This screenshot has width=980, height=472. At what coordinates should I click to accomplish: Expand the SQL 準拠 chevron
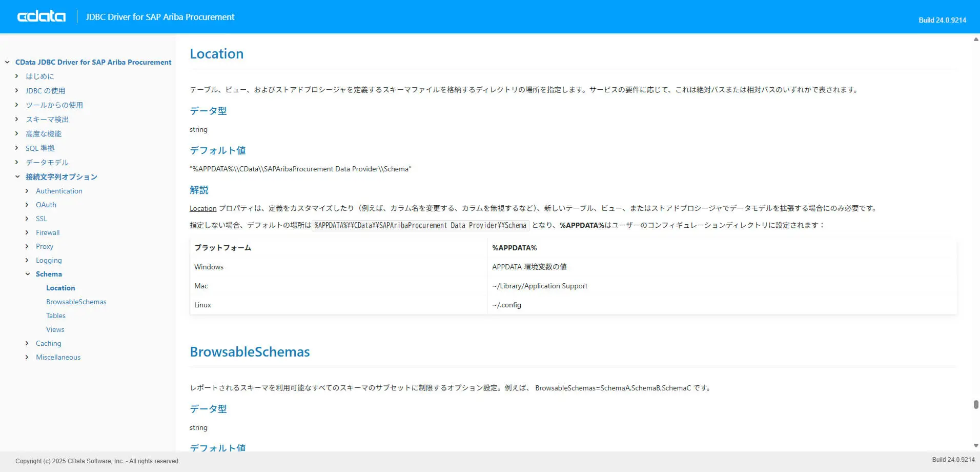point(17,148)
